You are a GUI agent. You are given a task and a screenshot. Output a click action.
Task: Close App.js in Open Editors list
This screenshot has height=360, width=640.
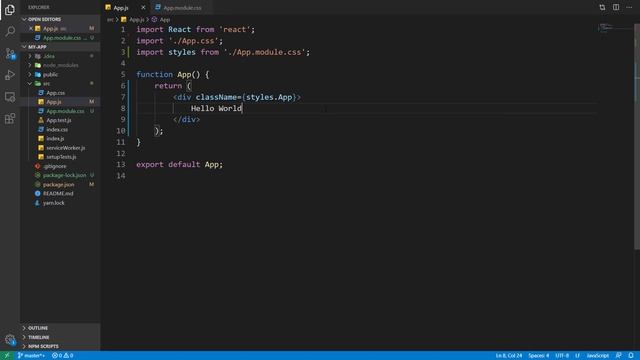pyautogui.click(x=31, y=29)
